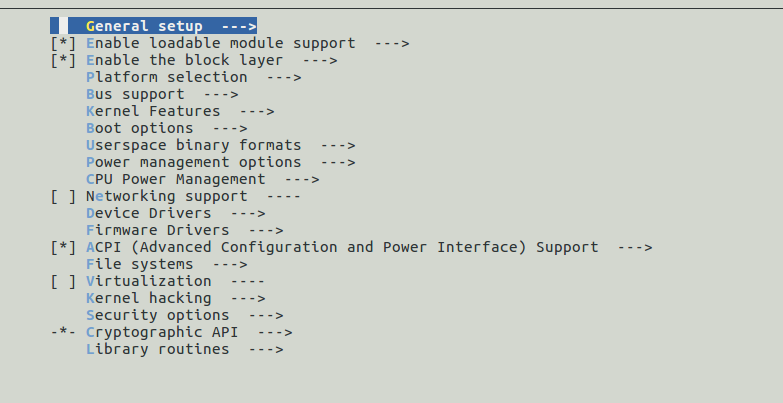This screenshot has width=783, height=403.
Task: Expand the Device Drivers submenu arrow
Action: click(x=248, y=213)
